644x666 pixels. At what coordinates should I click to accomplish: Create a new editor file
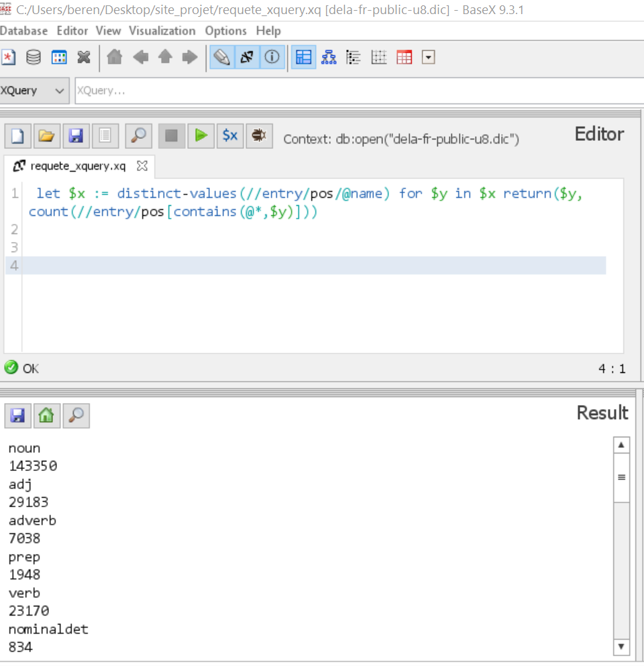pos(18,136)
